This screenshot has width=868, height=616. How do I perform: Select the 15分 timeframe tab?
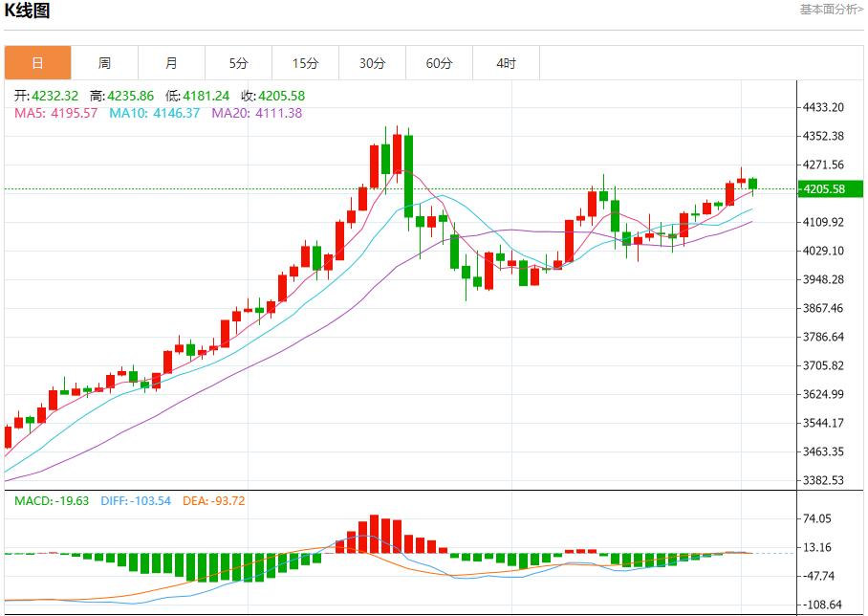(x=305, y=63)
